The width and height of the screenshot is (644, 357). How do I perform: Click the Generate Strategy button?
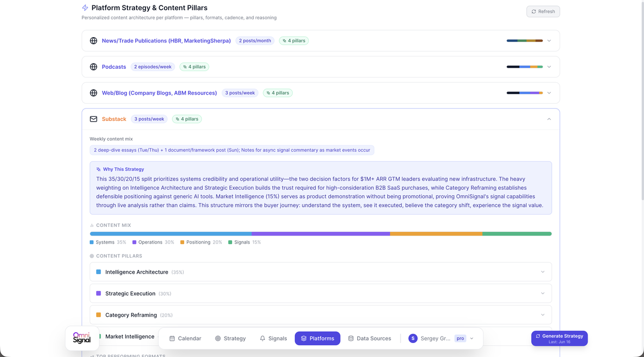pos(559,338)
